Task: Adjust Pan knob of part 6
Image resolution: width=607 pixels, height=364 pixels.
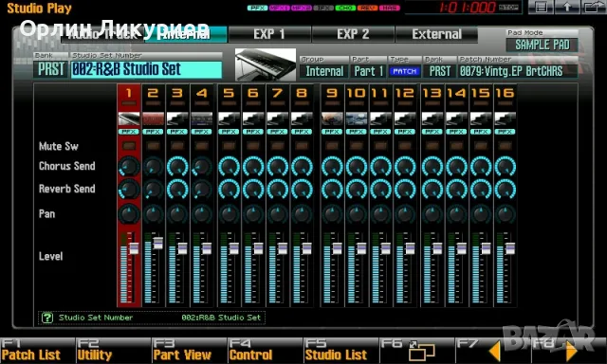Action: pyautogui.click(x=253, y=214)
